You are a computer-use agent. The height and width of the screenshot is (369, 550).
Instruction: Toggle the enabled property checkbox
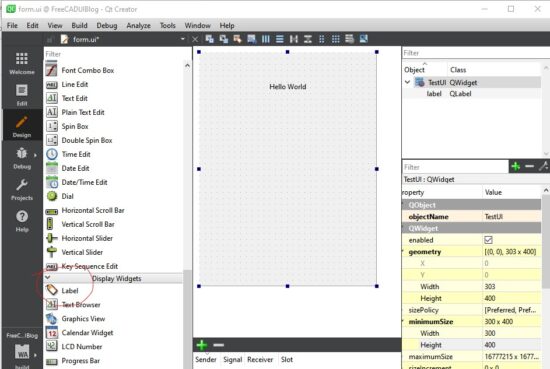488,240
